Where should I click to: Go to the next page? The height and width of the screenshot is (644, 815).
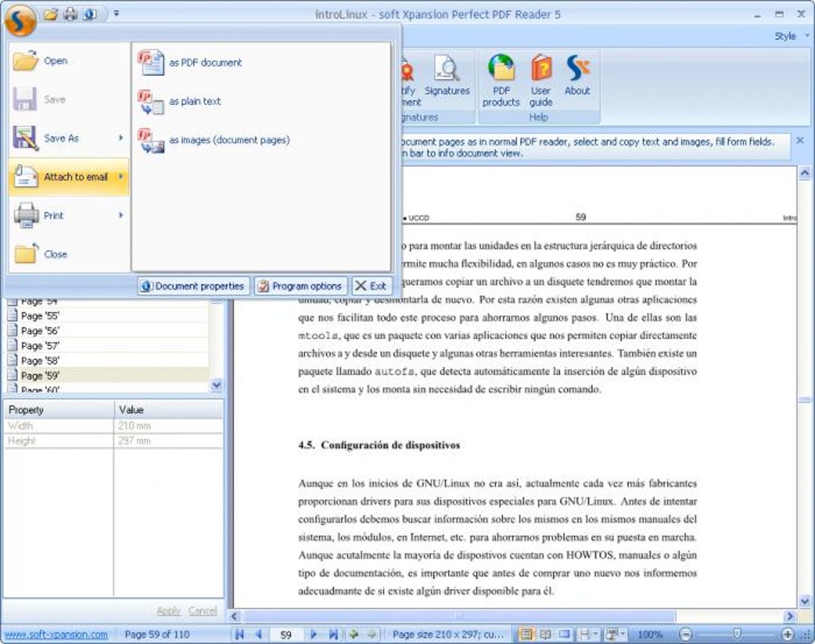coord(313,634)
